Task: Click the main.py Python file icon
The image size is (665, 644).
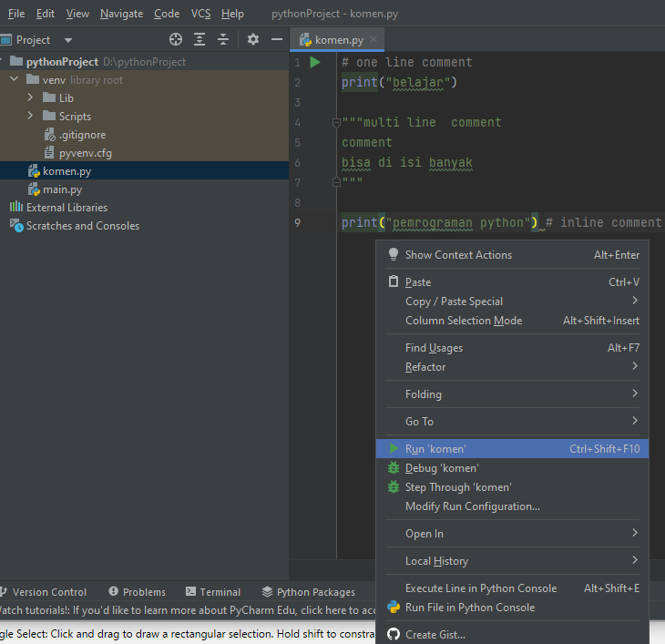Action: point(34,189)
